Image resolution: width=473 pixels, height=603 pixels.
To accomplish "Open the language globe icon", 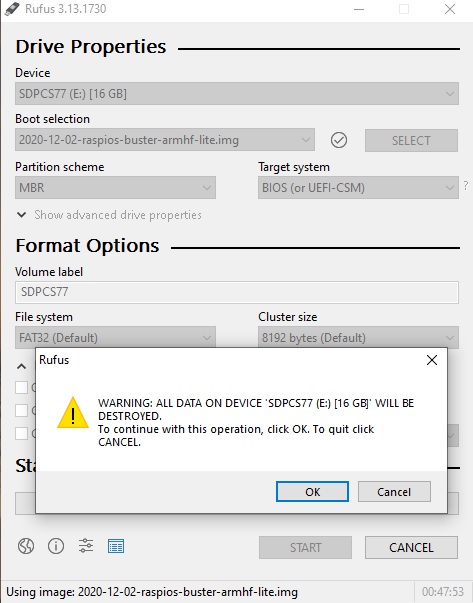I will tap(26, 546).
